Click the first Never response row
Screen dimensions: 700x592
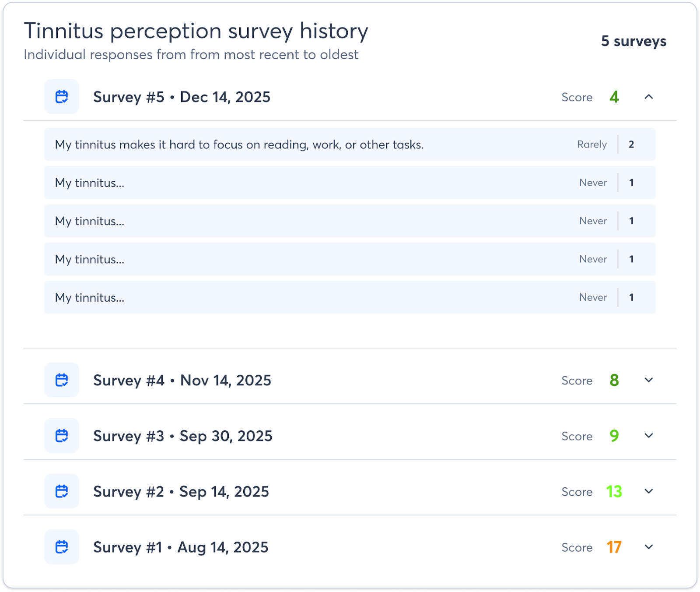click(350, 183)
